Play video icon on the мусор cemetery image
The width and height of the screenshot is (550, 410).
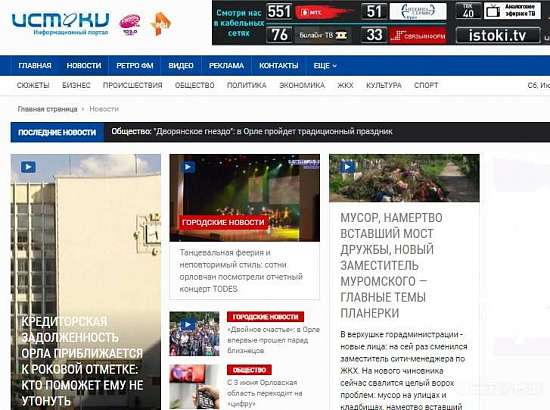coord(347,167)
